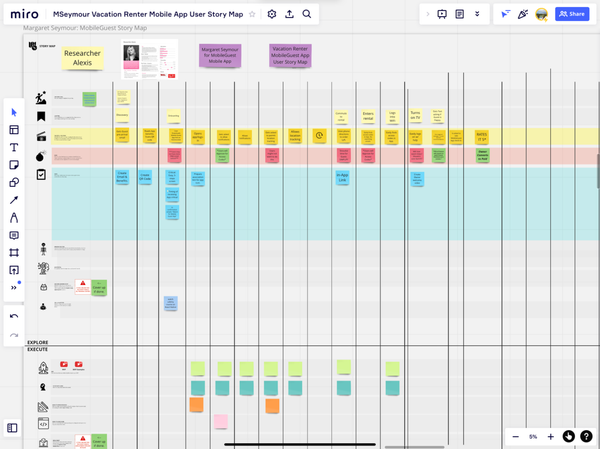600x449 pixels.
Task: Choose the Shapes tool
Action: (14, 183)
